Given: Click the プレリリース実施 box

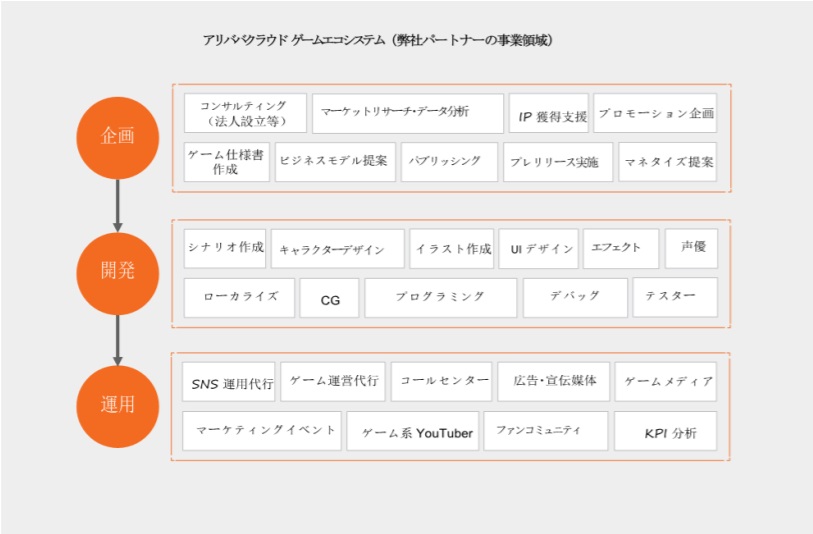Looking at the screenshot, I should 558,162.
